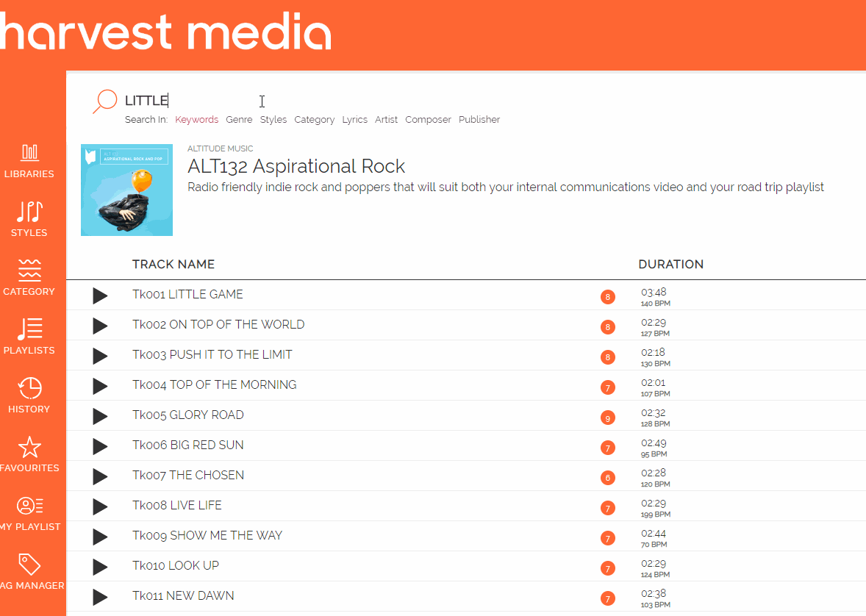The image size is (866, 616).
Task: Expand the 9 versions badge for GLORY ROAD
Action: coord(607,418)
